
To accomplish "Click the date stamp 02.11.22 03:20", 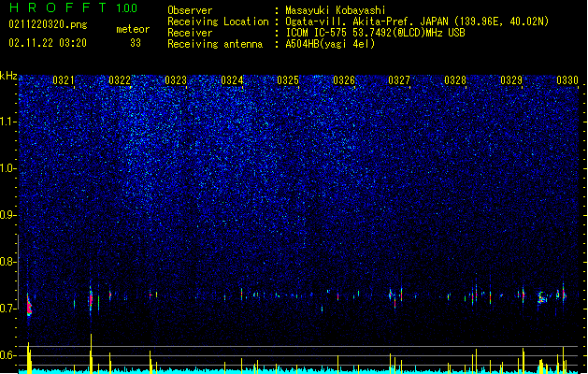I will 48,43.
